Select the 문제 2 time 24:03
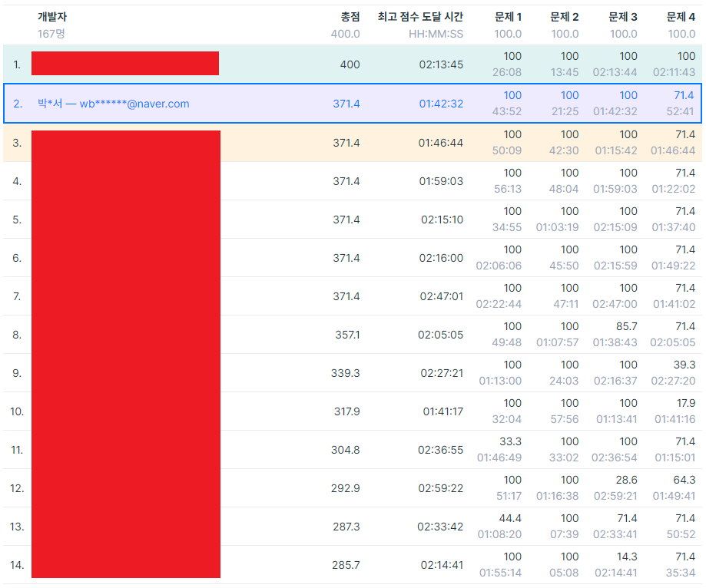This screenshot has width=706, height=588. tap(564, 381)
